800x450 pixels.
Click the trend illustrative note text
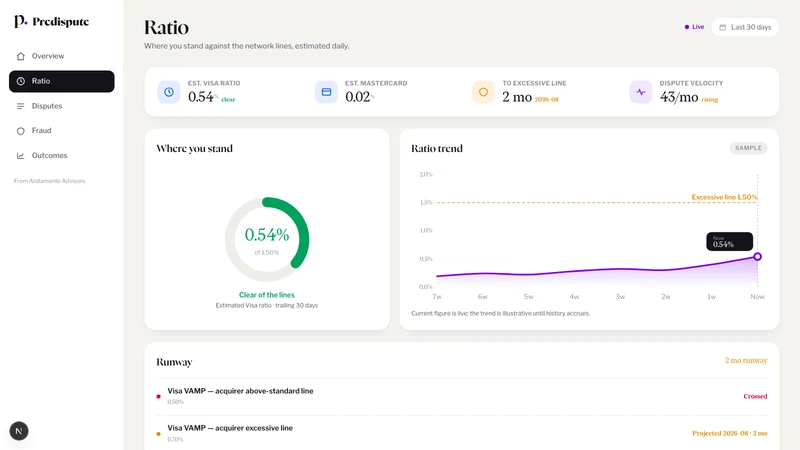tap(501, 313)
